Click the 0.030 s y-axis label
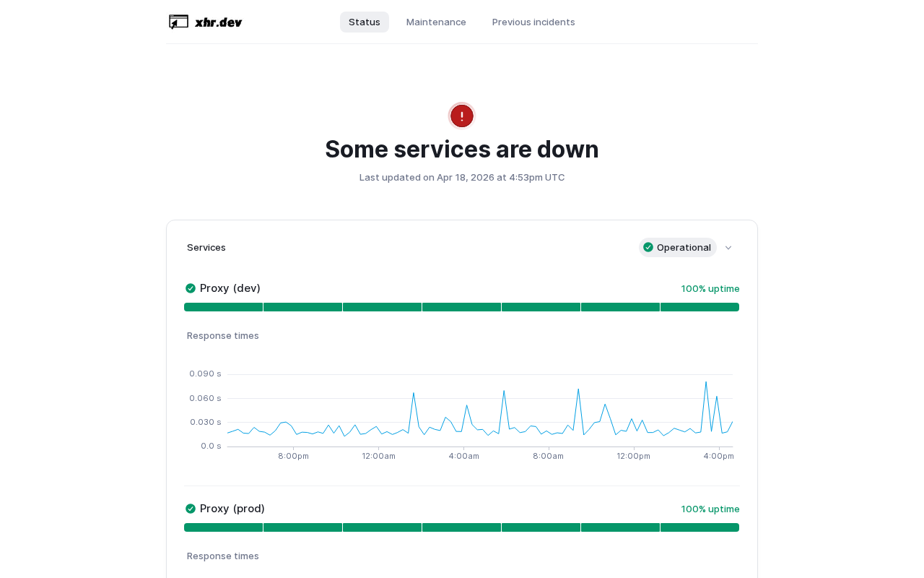The image size is (924, 578). coord(206,422)
